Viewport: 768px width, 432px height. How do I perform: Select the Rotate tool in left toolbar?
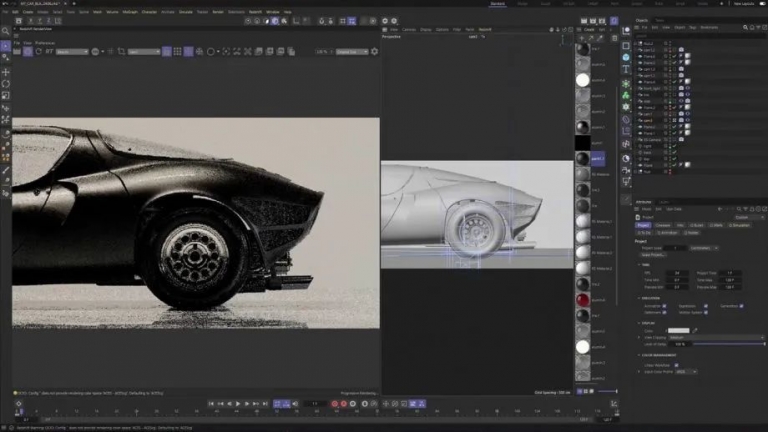click(6, 84)
